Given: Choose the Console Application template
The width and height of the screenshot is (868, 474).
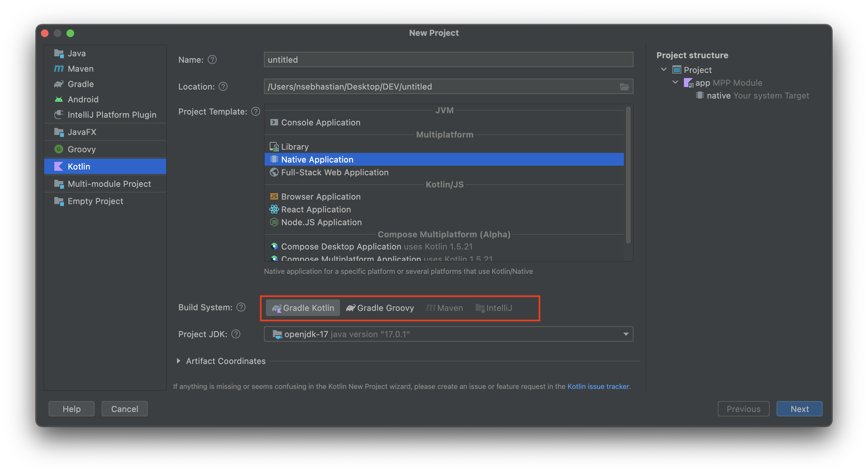Looking at the screenshot, I should (444, 122).
